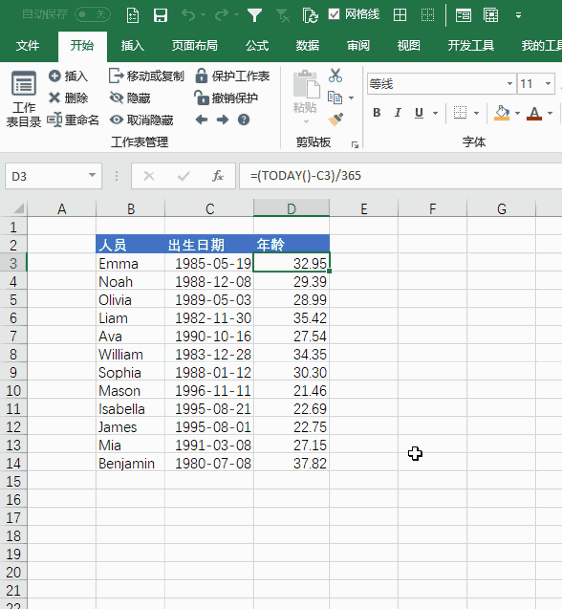Toggle bold formatting
This screenshot has height=609, width=562.
click(377, 113)
